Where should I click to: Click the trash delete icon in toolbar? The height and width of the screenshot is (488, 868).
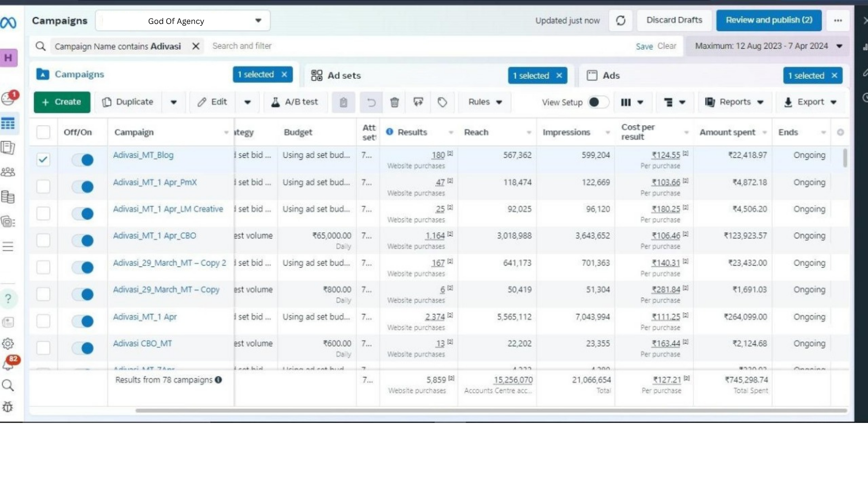click(x=394, y=102)
